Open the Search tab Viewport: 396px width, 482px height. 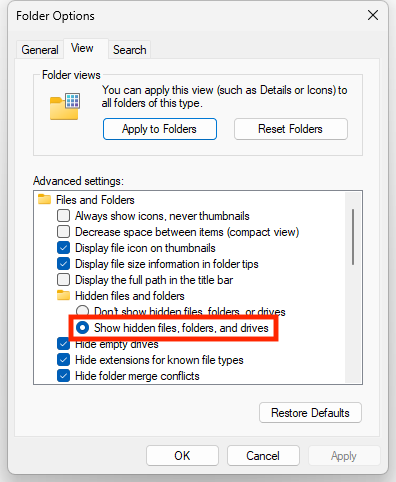(x=129, y=50)
